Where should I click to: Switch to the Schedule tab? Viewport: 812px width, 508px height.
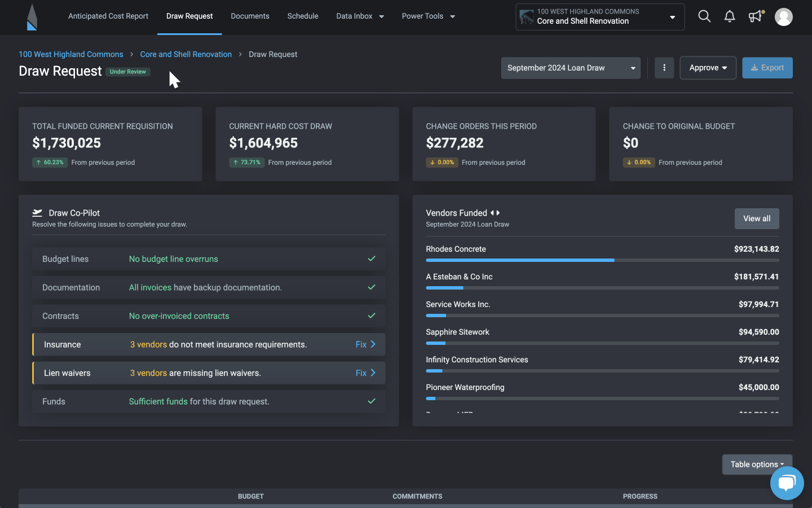tap(303, 16)
